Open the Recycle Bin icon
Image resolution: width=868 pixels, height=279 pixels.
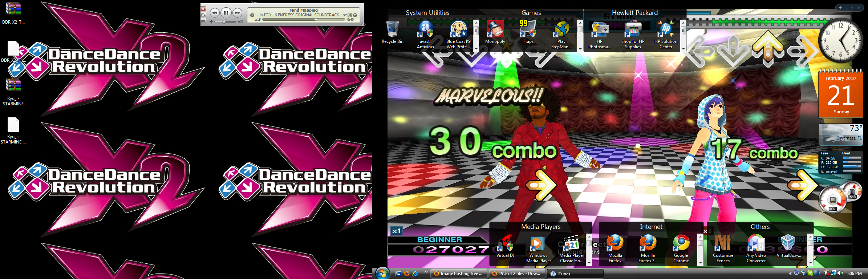[x=392, y=32]
